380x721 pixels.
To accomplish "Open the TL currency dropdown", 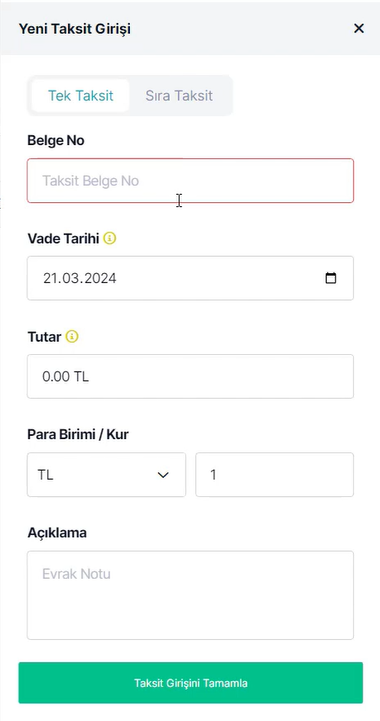I will 106,475.
